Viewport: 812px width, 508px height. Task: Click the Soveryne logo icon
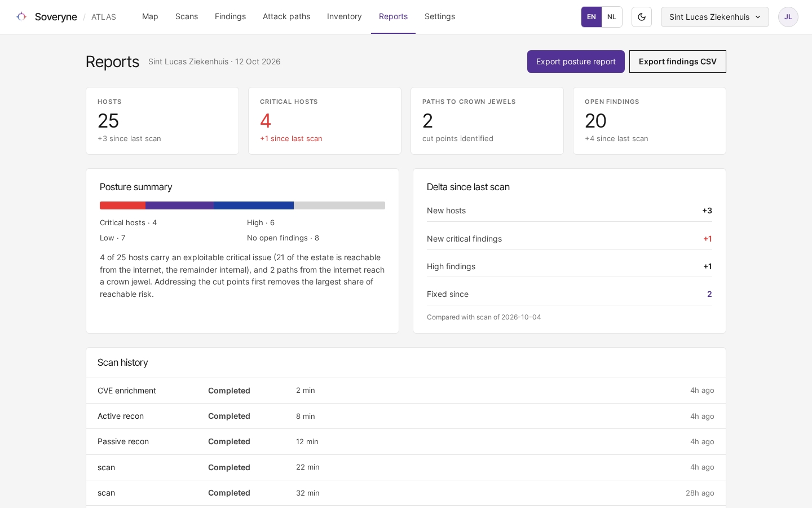point(21,17)
